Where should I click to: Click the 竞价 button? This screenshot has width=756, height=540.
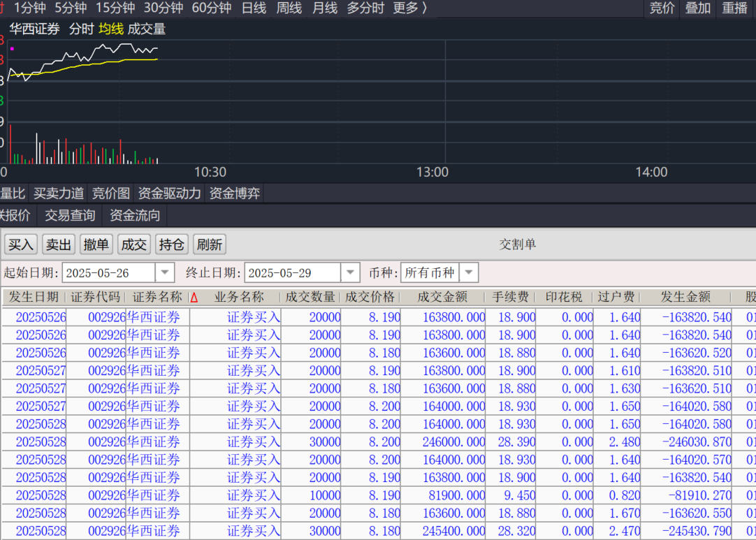point(662,8)
